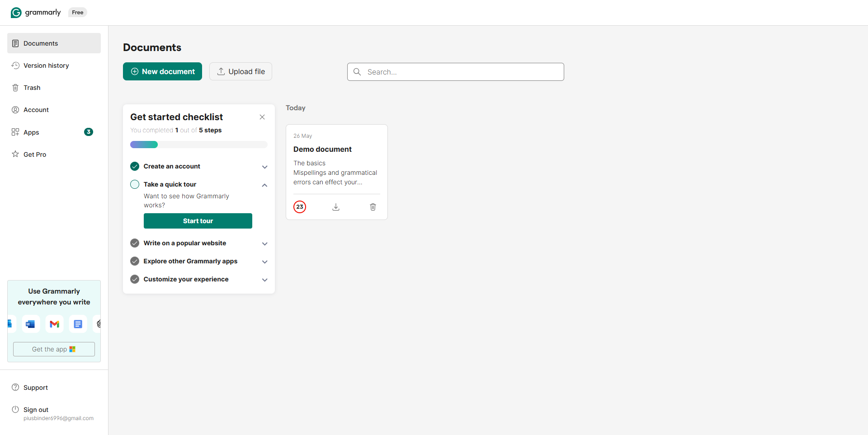Create a New document
Image resolution: width=868 pixels, height=435 pixels.
[162, 71]
